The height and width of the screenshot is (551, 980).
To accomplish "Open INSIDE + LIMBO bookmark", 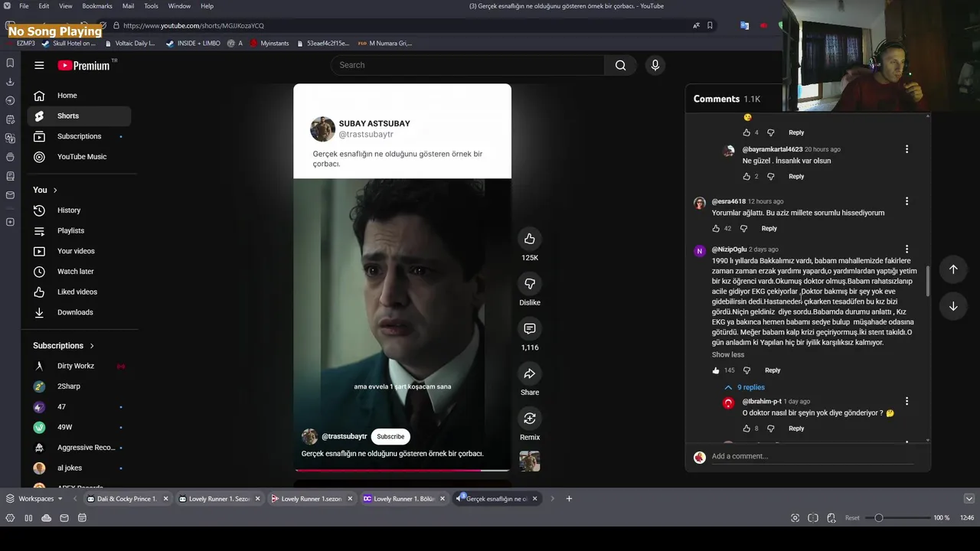I will (193, 44).
